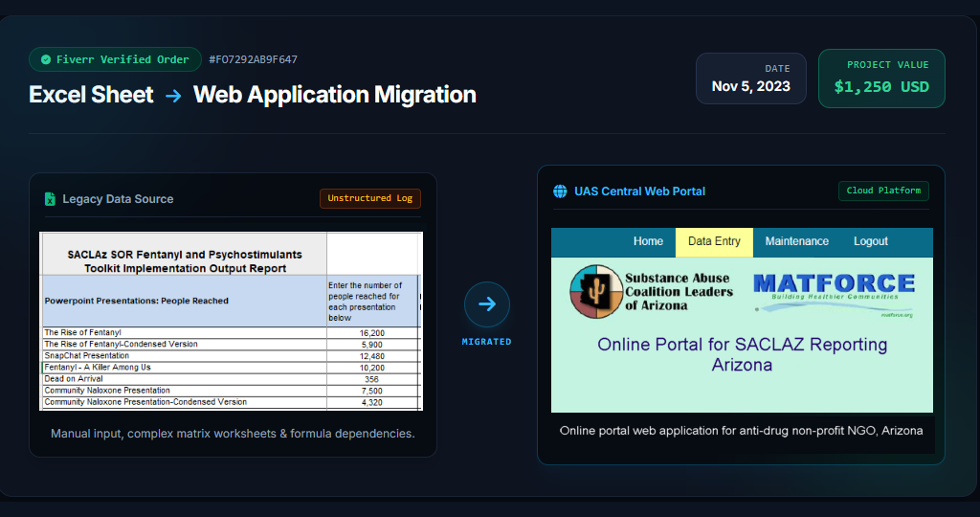Click the green Excel file icon
This screenshot has width=980, height=517.
(50, 199)
